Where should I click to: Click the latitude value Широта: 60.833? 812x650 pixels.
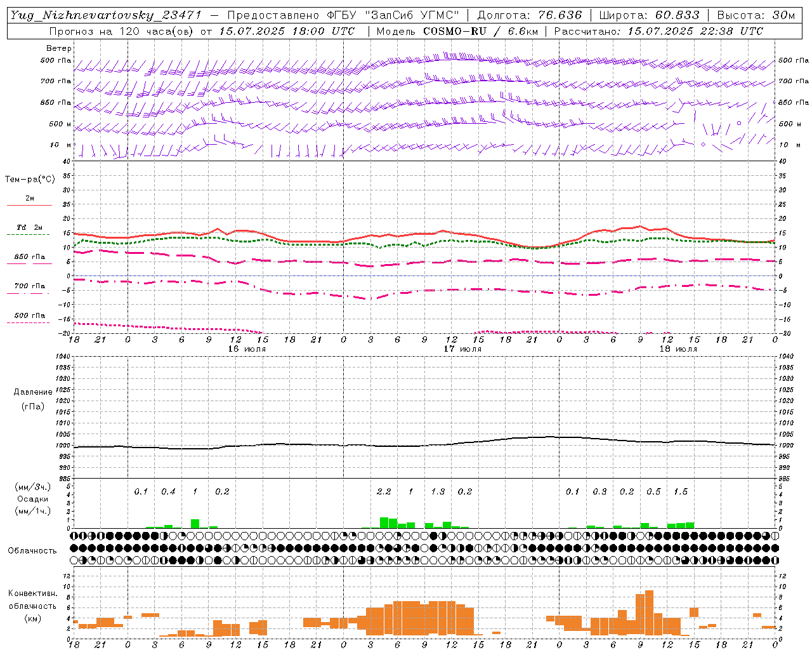[x=649, y=15]
